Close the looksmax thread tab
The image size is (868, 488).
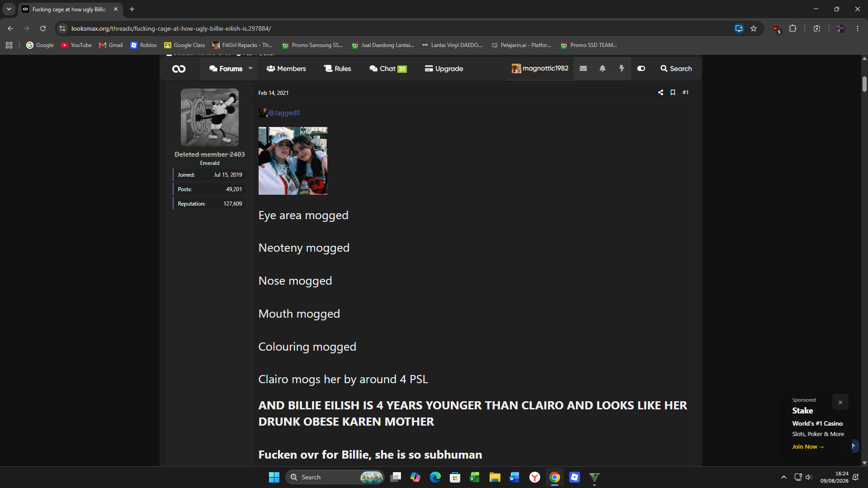(x=116, y=9)
